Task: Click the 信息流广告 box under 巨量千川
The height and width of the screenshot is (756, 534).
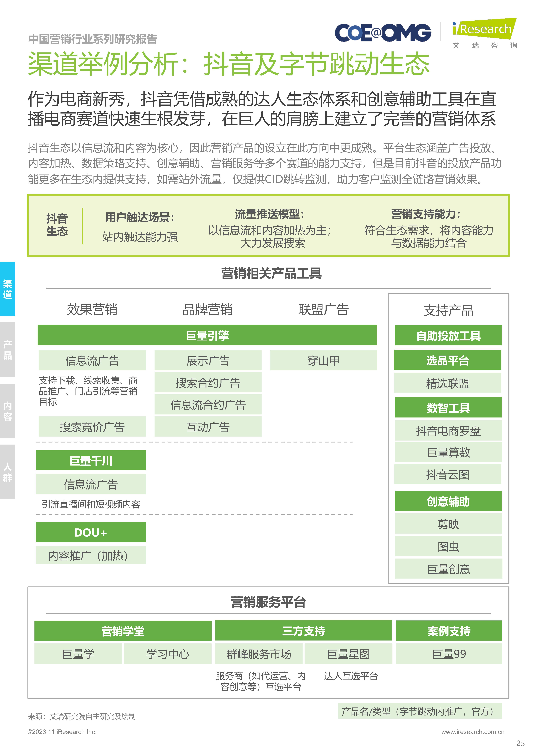Action: 91,484
